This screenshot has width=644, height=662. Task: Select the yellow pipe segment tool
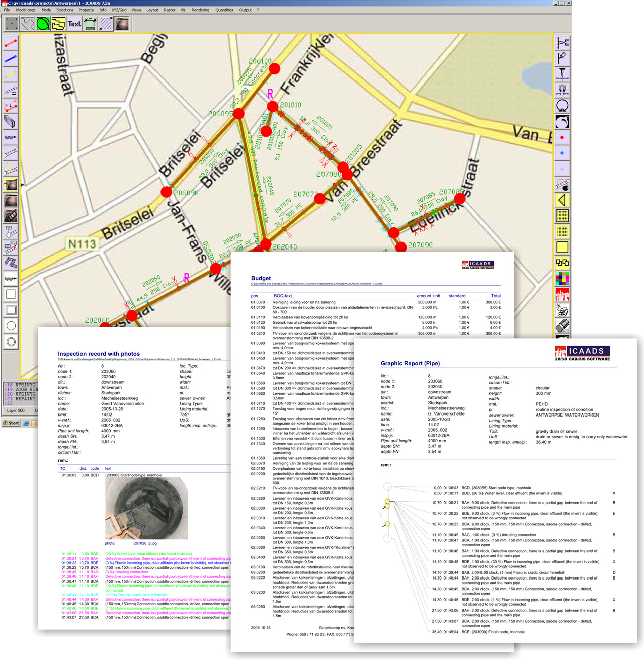click(11, 74)
